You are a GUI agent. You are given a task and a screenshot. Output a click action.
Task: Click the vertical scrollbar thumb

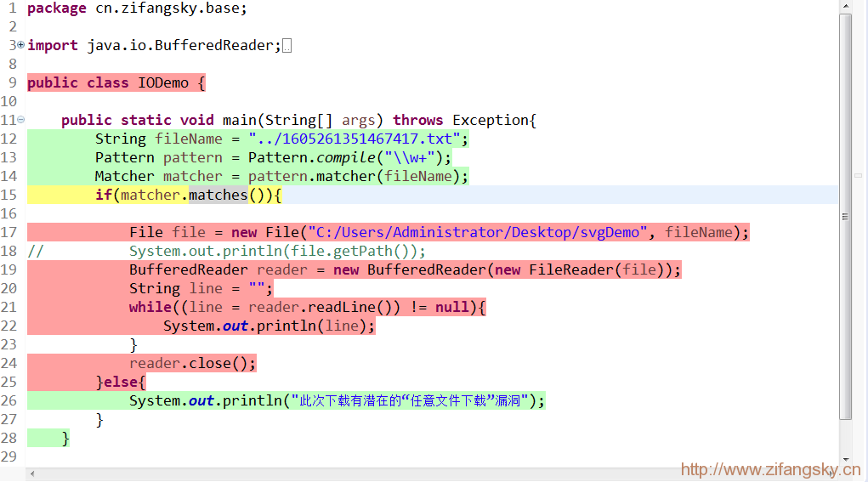pos(845,217)
